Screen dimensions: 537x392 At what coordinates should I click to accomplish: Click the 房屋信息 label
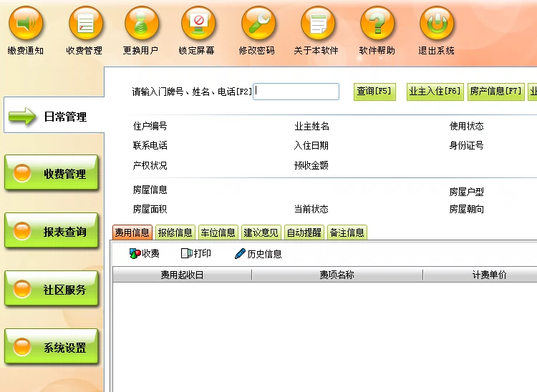click(x=150, y=190)
